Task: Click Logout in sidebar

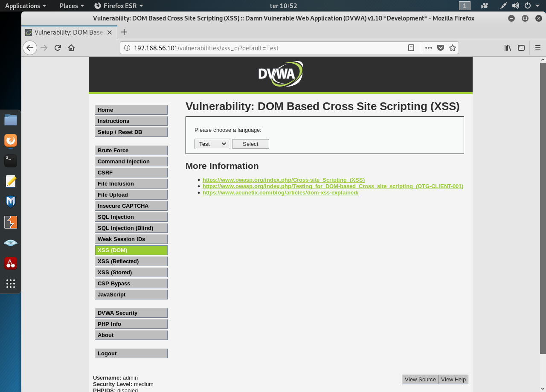Action: (131, 354)
